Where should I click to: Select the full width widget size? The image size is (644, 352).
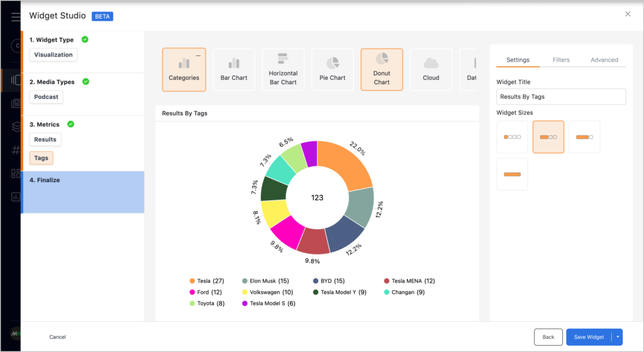(512, 174)
